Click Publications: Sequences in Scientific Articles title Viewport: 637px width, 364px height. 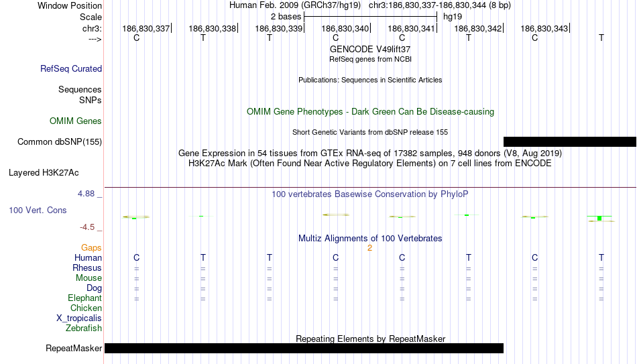pyautogui.click(x=370, y=80)
